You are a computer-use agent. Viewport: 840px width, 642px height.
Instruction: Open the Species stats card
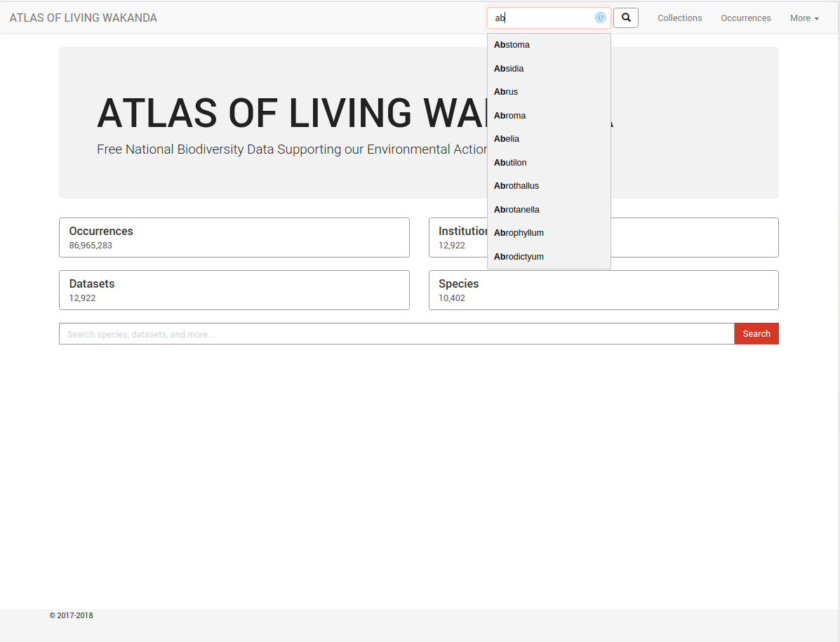click(x=604, y=290)
